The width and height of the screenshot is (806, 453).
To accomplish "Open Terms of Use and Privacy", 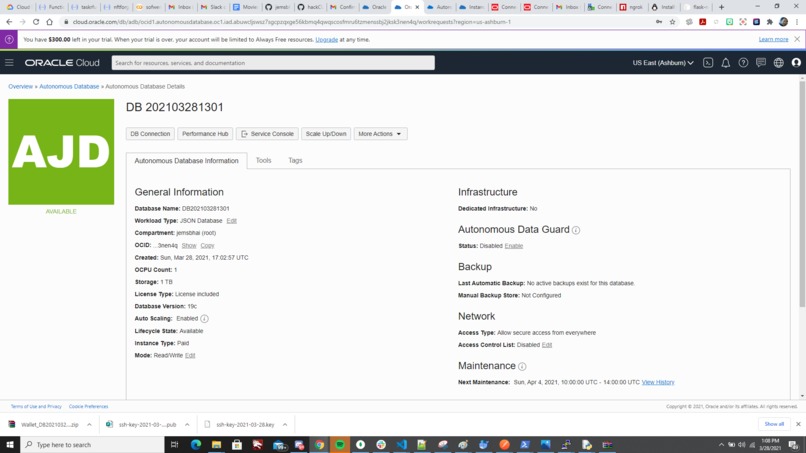I will click(x=36, y=406).
